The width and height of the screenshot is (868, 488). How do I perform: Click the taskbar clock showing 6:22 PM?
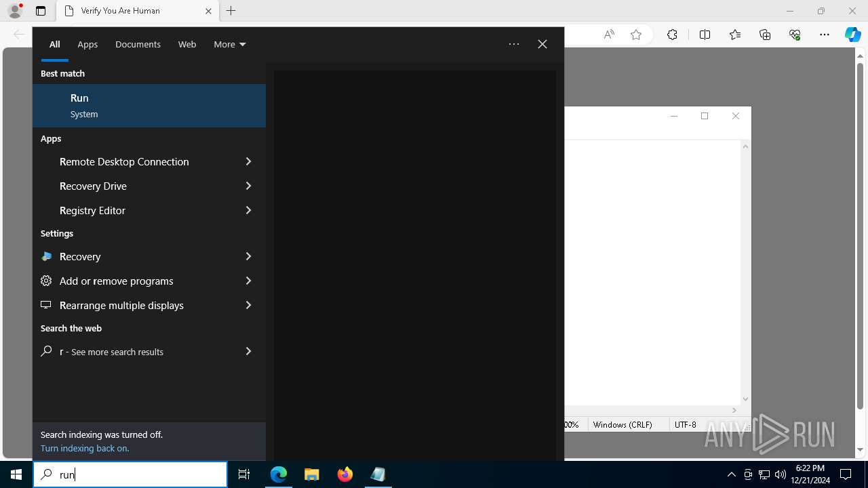[x=810, y=474]
